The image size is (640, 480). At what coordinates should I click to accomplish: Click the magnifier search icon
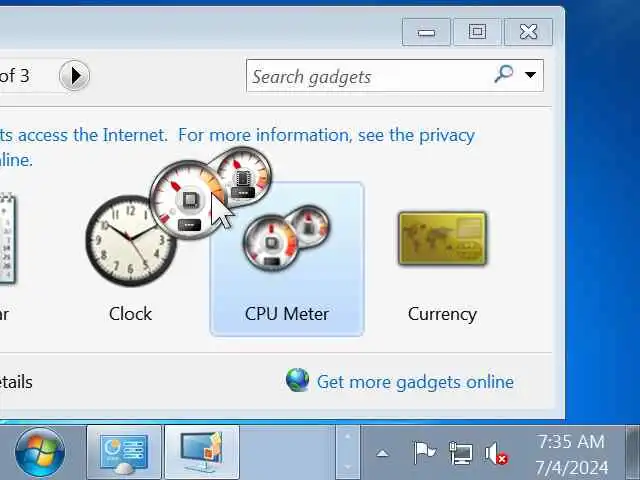point(504,74)
